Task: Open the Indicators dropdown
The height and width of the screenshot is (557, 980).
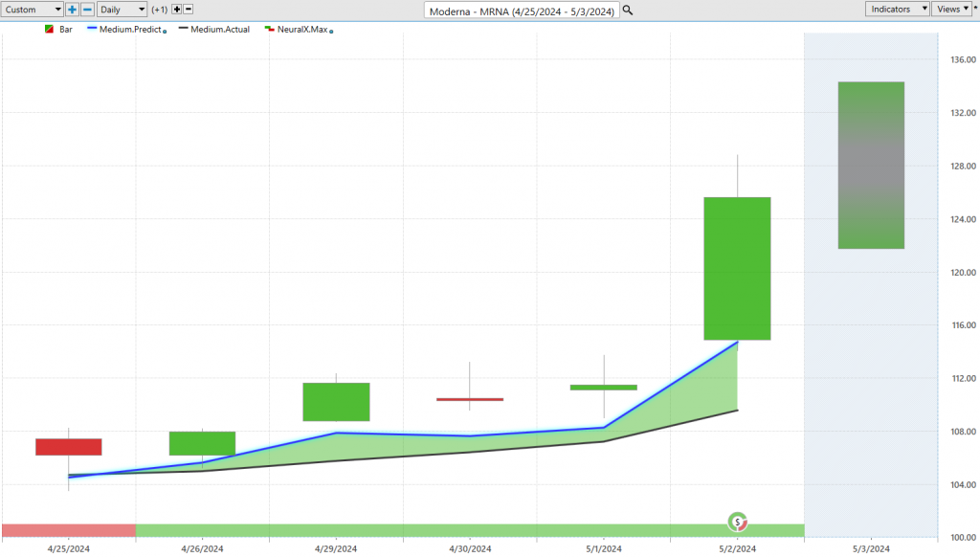Action: (x=897, y=9)
